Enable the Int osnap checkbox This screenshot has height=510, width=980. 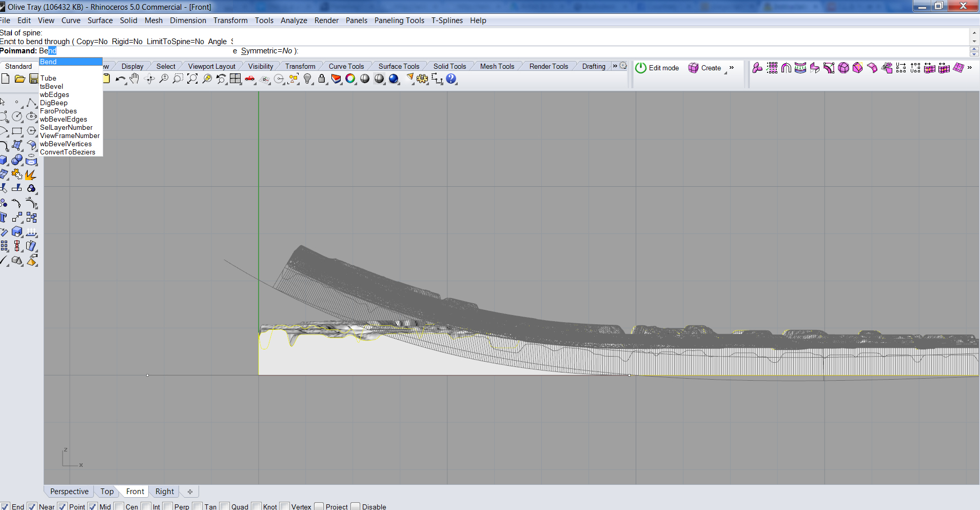pyautogui.click(x=146, y=506)
